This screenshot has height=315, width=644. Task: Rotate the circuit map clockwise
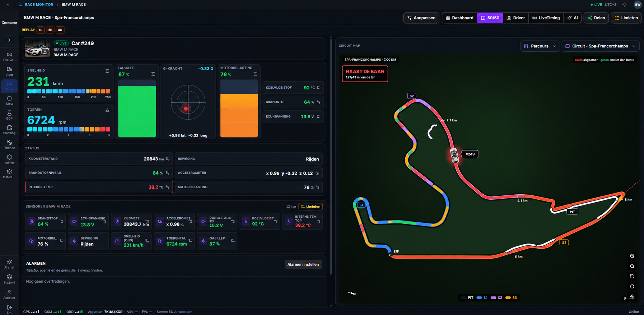point(632,286)
